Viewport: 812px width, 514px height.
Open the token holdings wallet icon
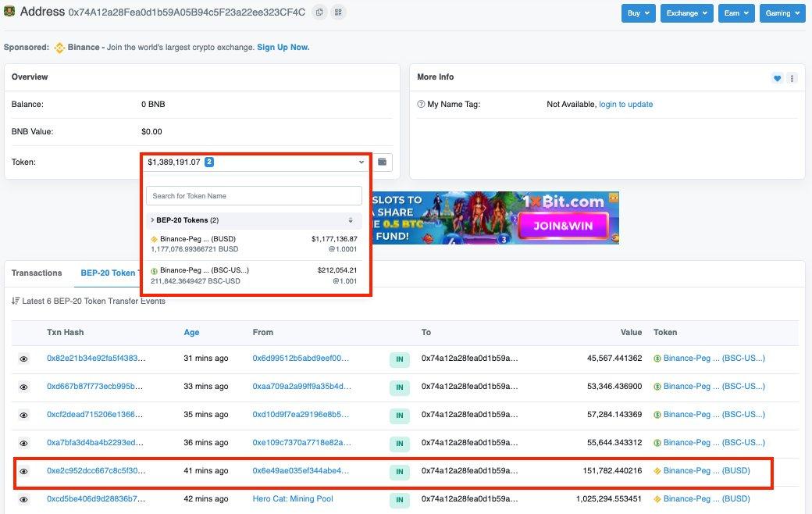(382, 162)
